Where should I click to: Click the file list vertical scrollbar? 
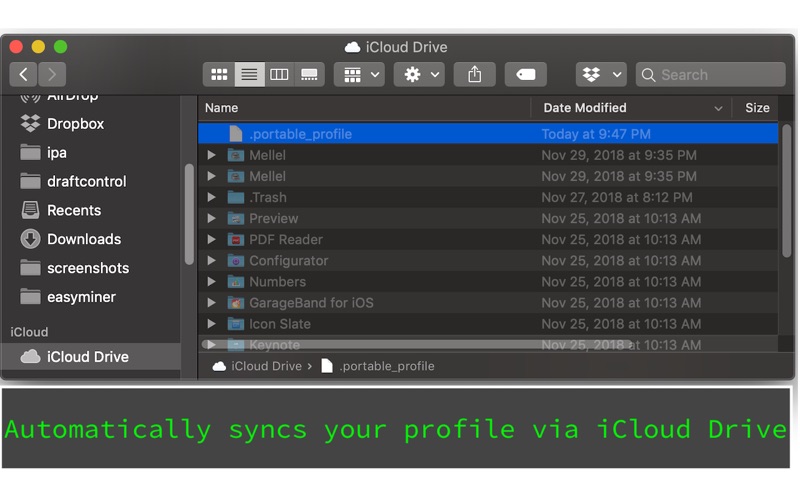pyautogui.click(x=787, y=191)
